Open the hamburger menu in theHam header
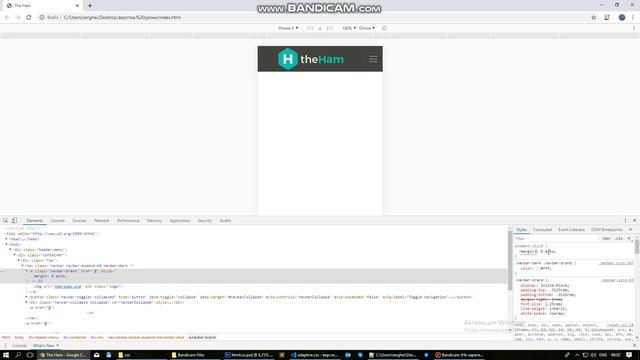The image size is (640, 360). (x=373, y=59)
